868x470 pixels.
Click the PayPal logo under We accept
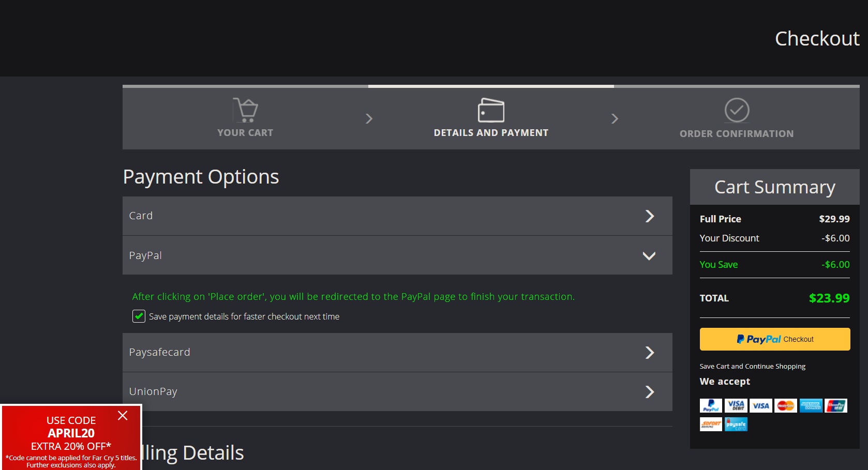point(711,406)
